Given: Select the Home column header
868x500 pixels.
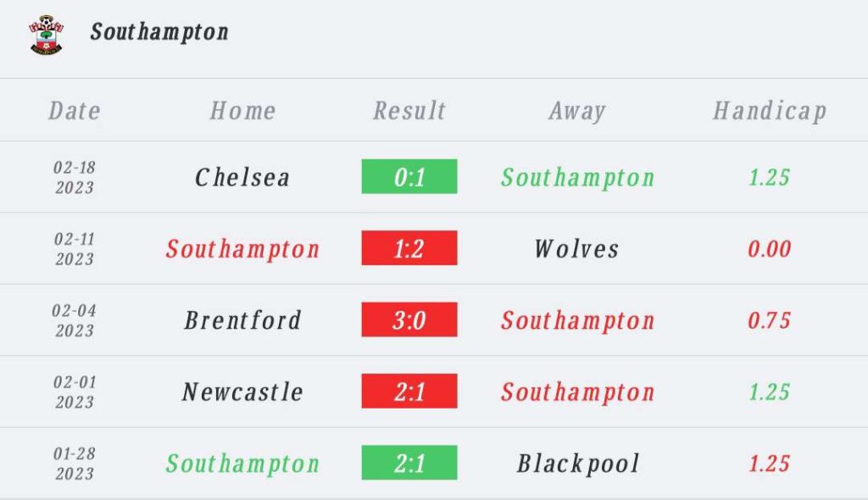Looking at the screenshot, I should (243, 111).
